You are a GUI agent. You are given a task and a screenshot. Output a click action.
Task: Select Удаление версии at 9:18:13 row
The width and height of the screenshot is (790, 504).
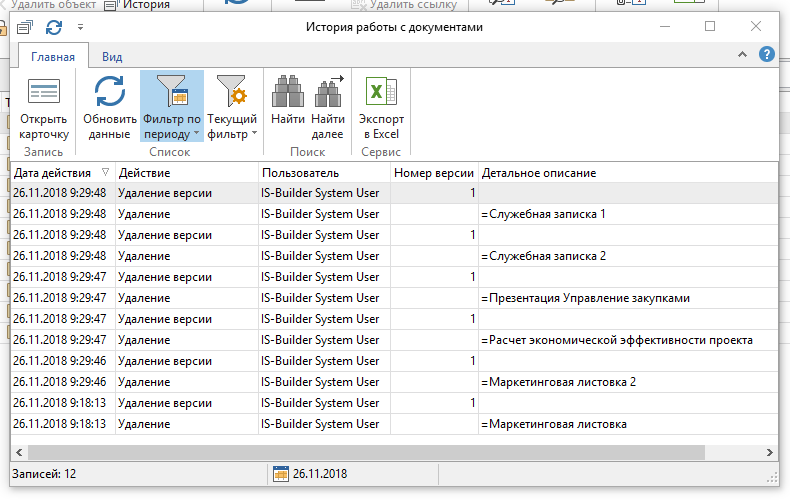click(186, 403)
